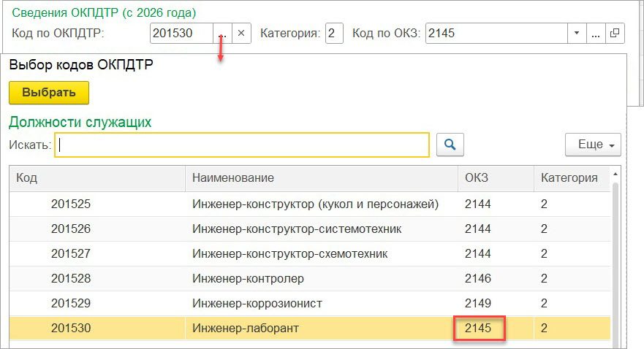The image size is (644, 349).
Task: Open ОКПДТР code selection ellipsis button
Action: (x=223, y=34)
